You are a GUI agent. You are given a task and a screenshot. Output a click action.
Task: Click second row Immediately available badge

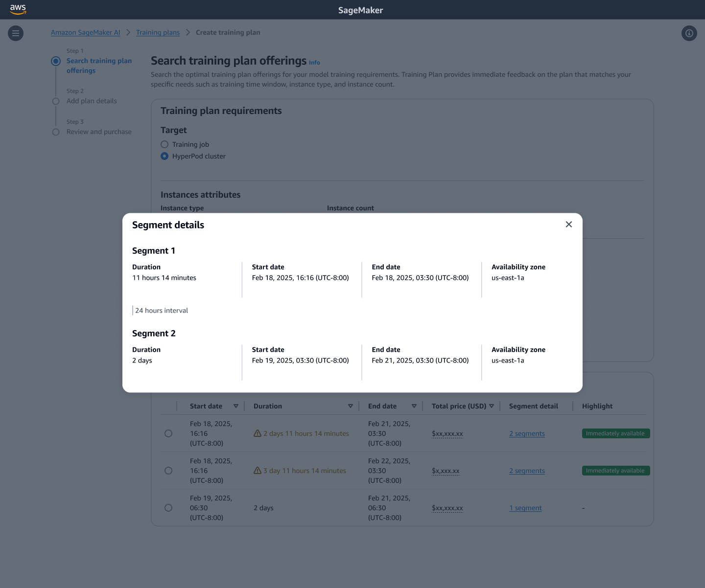coord(616,471)
